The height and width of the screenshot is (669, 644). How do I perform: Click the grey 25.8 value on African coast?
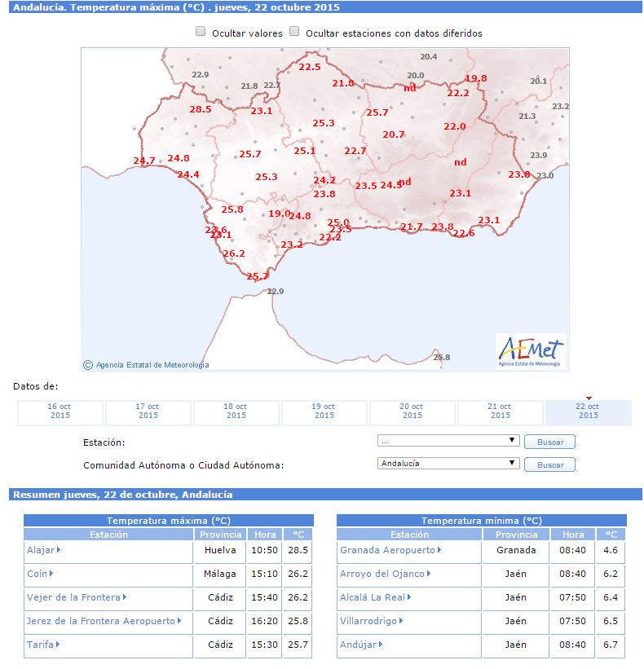442,357
